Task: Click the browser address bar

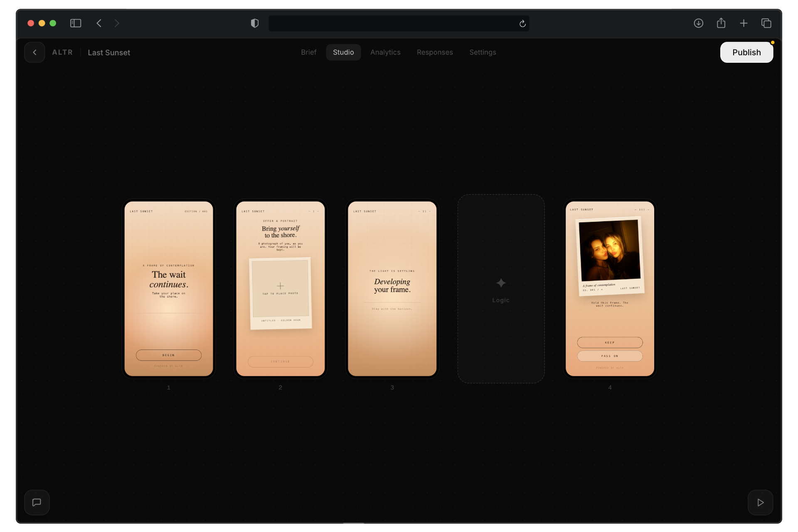Action: click(399, 23)
